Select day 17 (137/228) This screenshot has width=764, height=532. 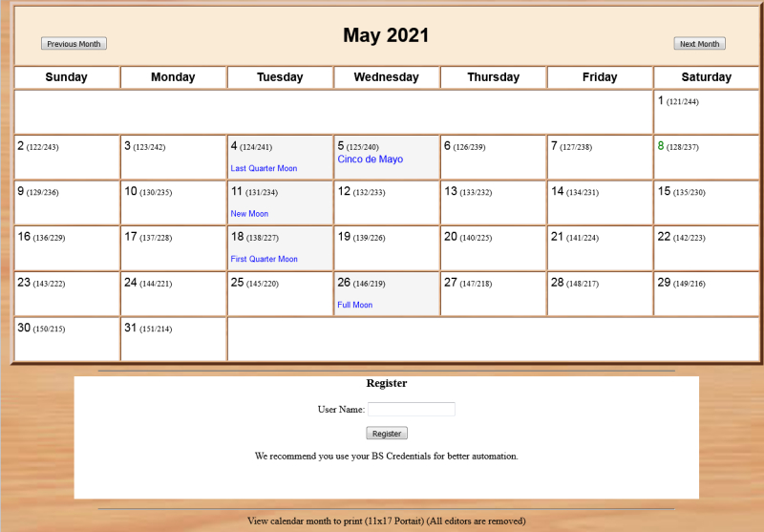click(x=174, y=248)
